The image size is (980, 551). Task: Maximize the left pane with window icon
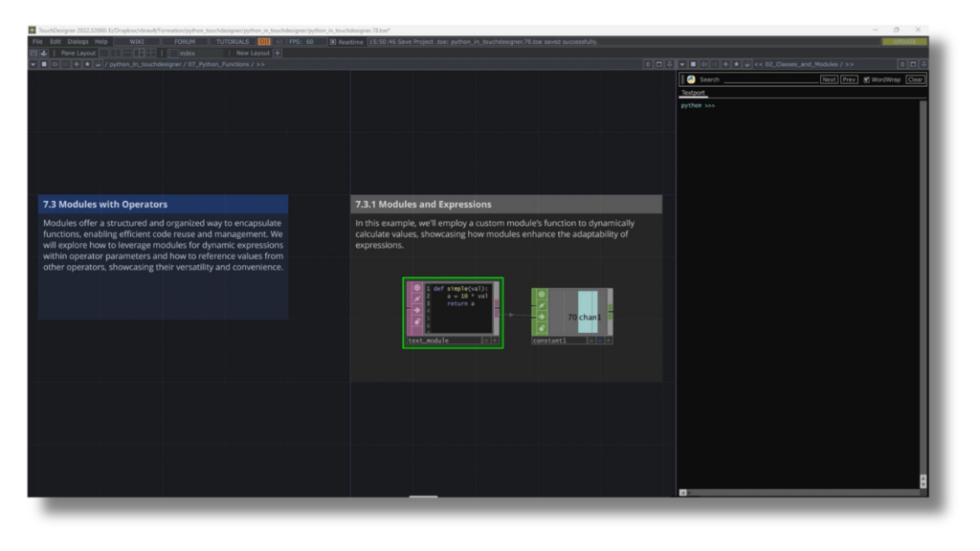[x=658, y=64]
